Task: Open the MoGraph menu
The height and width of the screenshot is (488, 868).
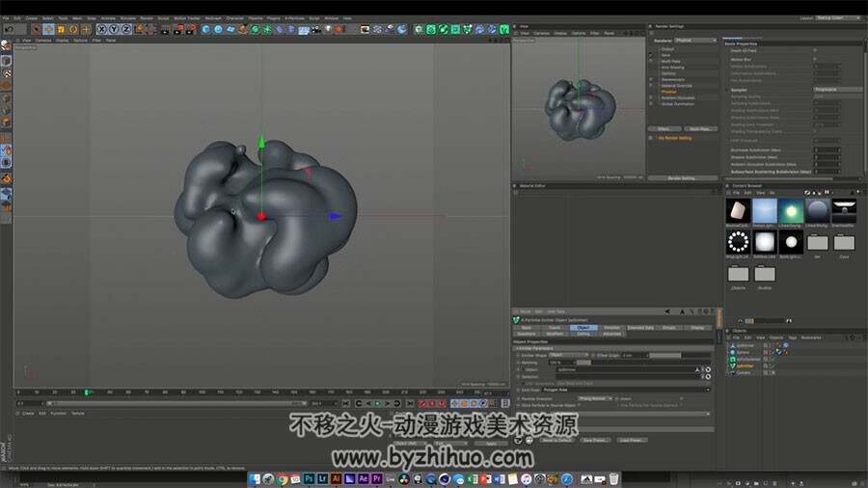Action: click(213, 18)
